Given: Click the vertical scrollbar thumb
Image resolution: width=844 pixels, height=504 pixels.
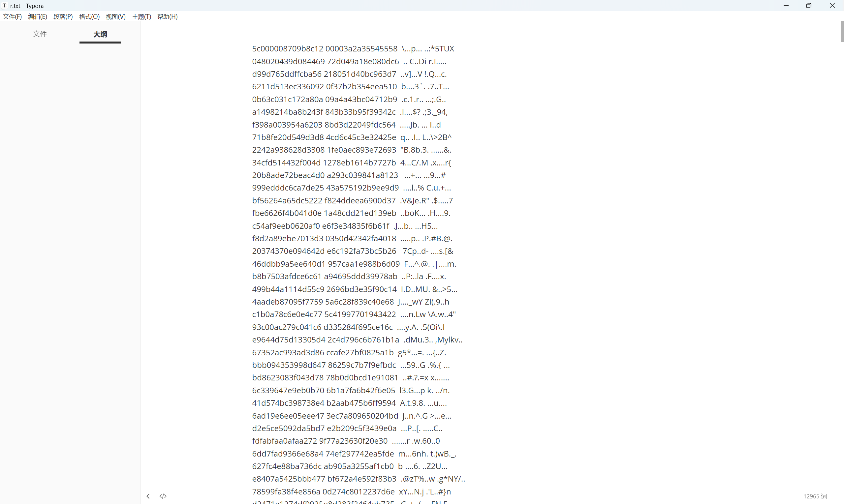Looking at the screenshot, I should pos(842,31).
